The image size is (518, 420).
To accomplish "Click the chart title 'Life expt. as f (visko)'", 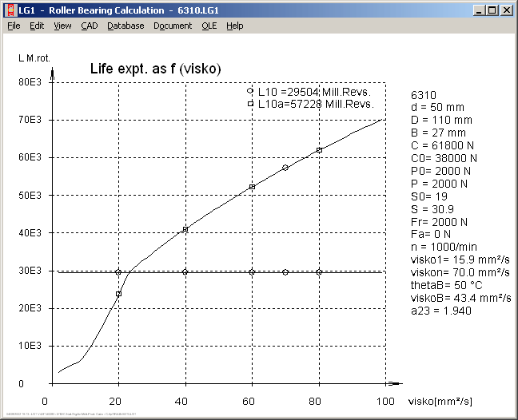I will click(155, 69).
